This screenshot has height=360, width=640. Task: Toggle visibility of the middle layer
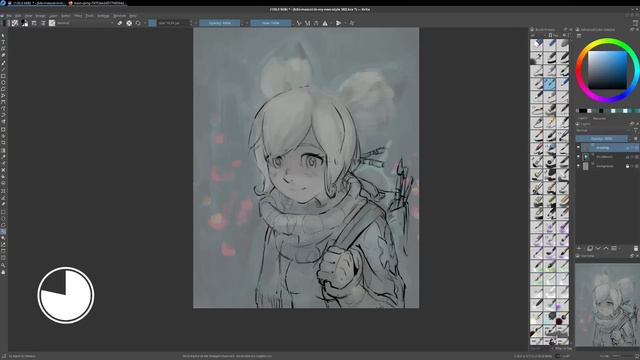578,157
